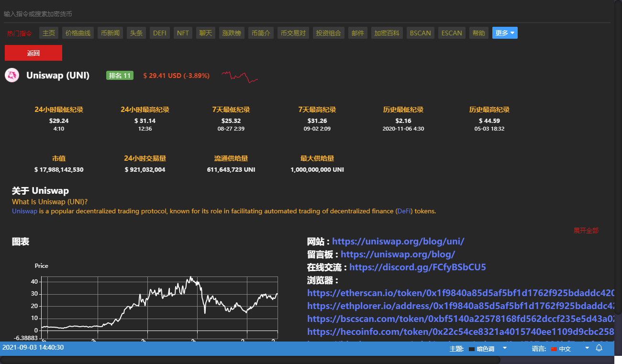Open 涨跌榜 gainers and losers command
The height and width of the screenshot is (364, 622).
pyautogui.click(x=232, y=33)
